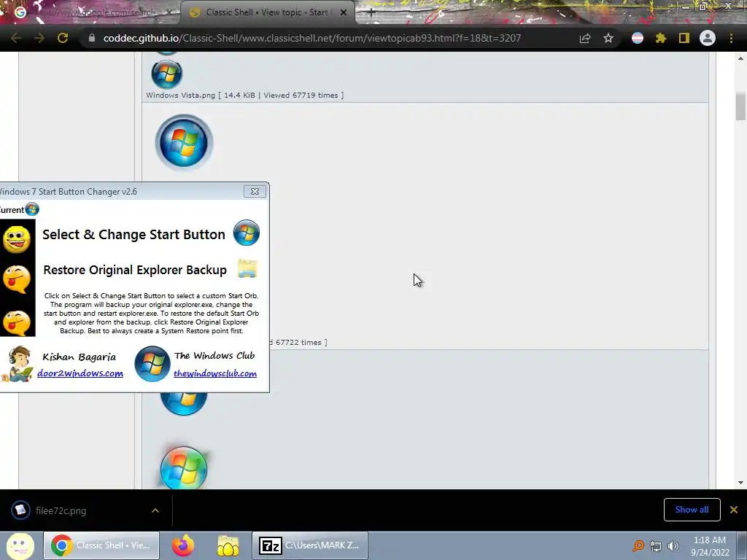The image size is (747, 560).
Task: Select Chrome Classic Shell taskbar button
Action: (101, 545)
